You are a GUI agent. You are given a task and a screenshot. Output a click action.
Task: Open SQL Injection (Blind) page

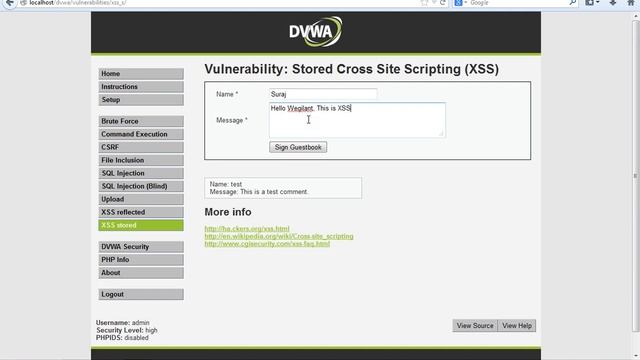point(141,187)
